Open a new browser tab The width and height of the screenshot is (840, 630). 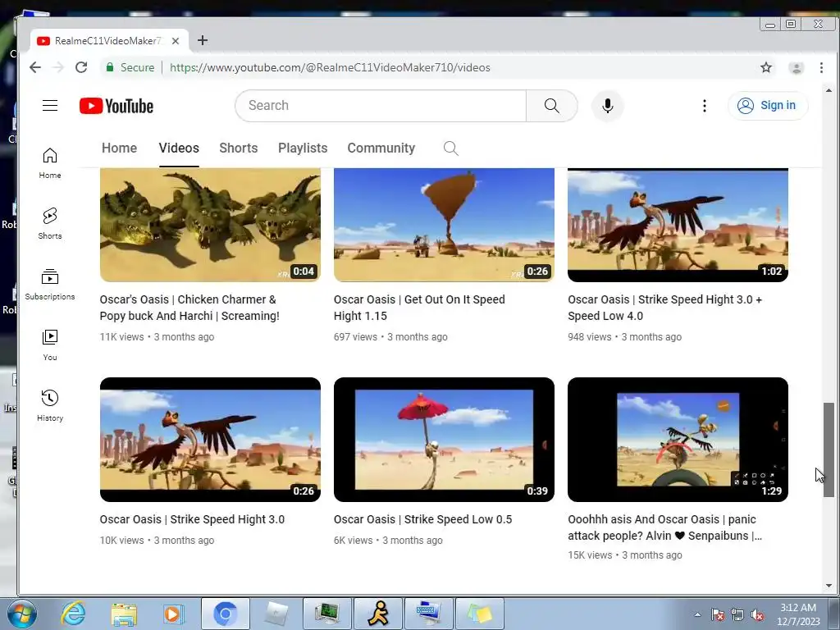pos(203,40)
